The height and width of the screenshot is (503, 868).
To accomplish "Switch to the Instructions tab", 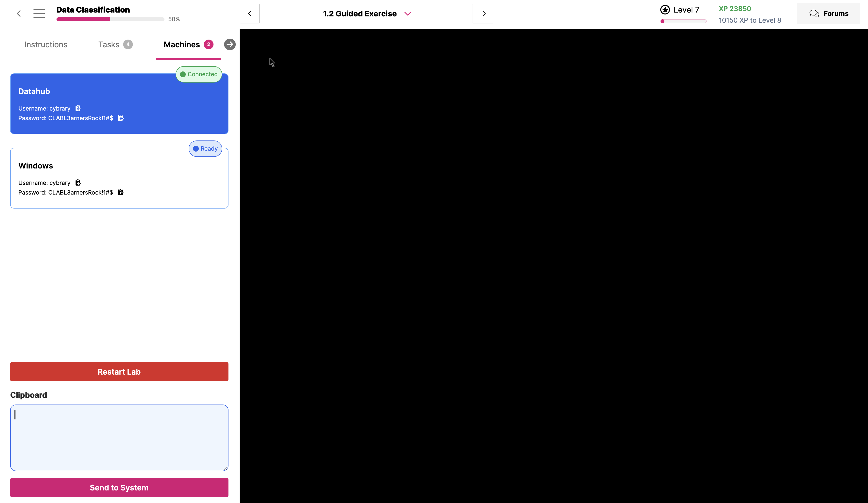I will pyautogui.click(x=46, y=44).
